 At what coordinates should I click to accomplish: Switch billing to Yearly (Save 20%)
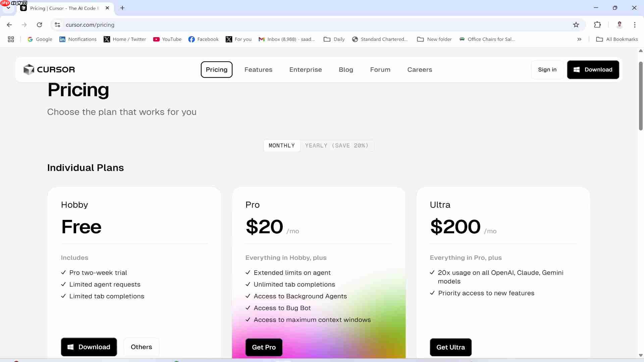(337, 145)
